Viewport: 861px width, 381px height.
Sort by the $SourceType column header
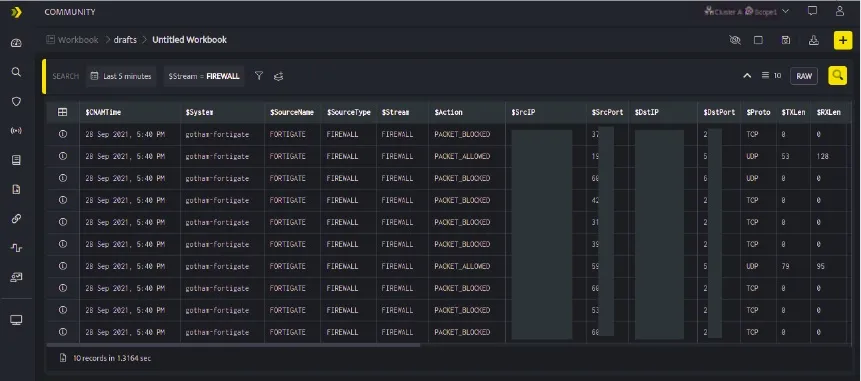(349, 112)
